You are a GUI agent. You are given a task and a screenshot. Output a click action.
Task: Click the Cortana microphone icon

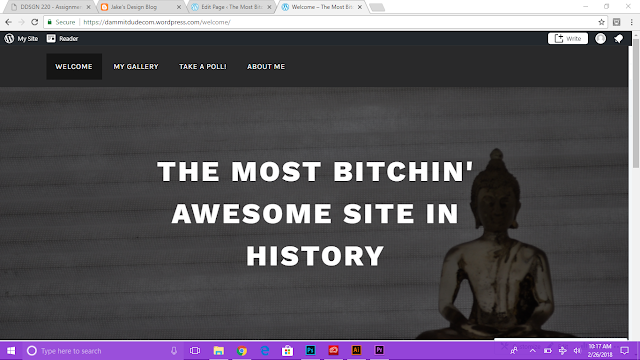pos(174,351)
